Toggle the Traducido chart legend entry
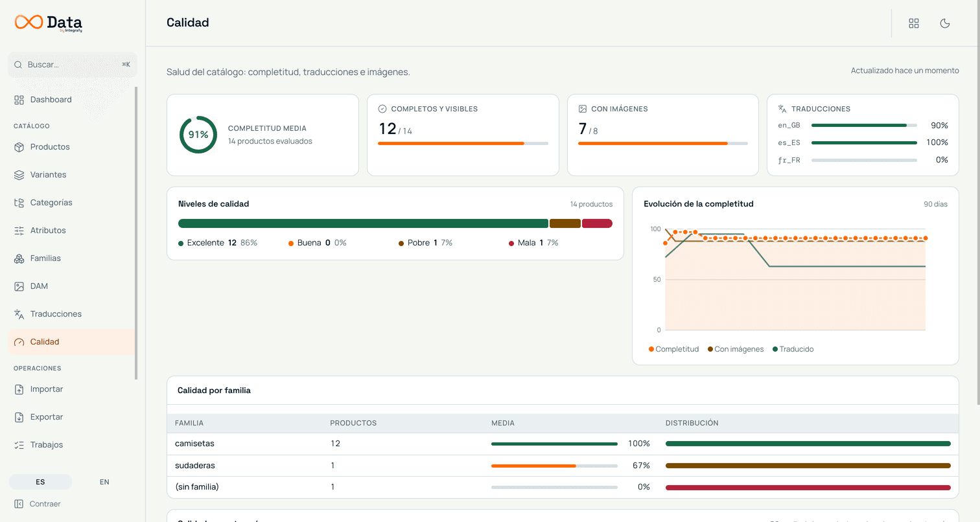 tap(793, 349)
